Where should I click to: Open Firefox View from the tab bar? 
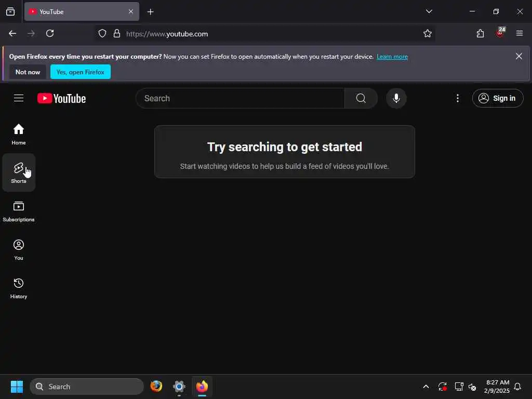click(10, 11)
